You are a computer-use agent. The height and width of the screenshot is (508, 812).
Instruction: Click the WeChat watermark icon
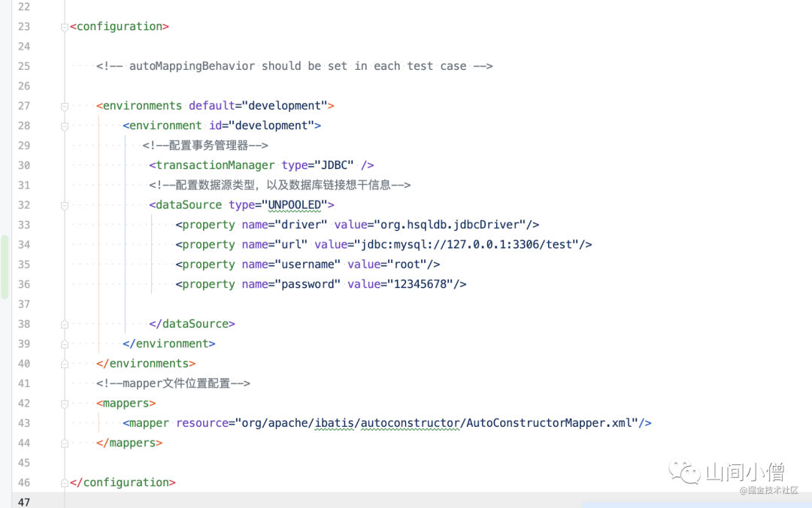pos(684,471)
